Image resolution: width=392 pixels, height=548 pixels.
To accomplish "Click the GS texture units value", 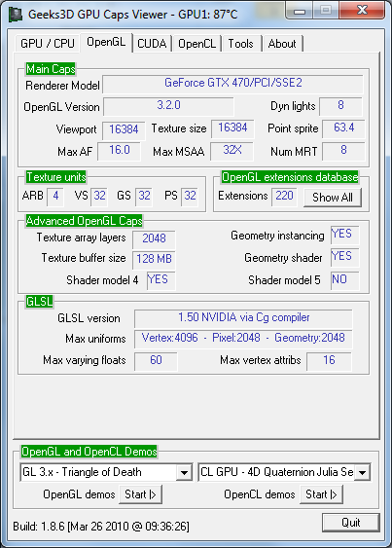I will 144,197.
